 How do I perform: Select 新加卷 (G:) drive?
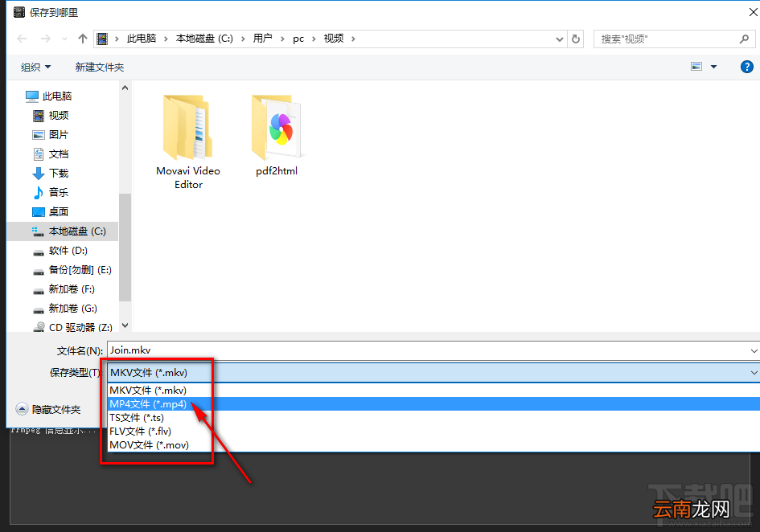[x=65, y=309]
